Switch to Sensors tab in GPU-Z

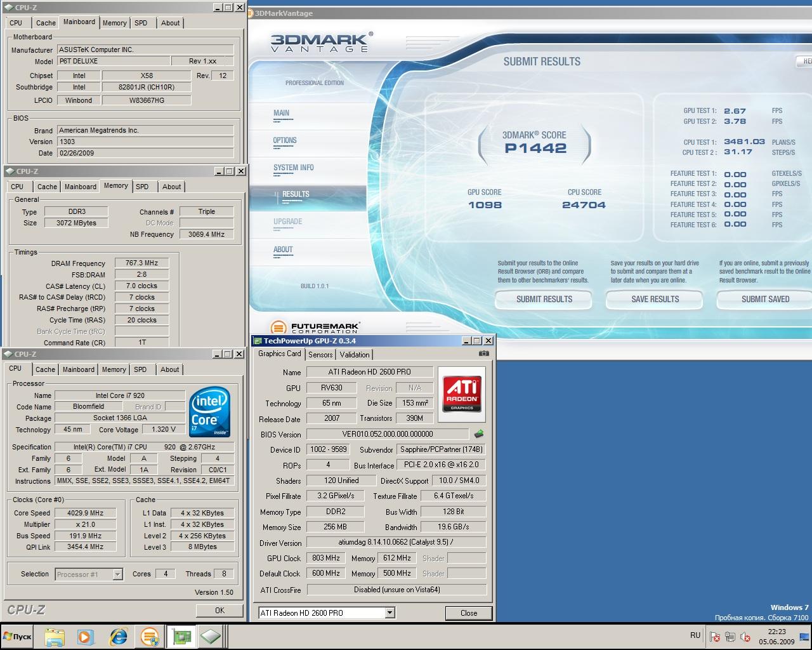pyautogui.click(x=320, y=355)
